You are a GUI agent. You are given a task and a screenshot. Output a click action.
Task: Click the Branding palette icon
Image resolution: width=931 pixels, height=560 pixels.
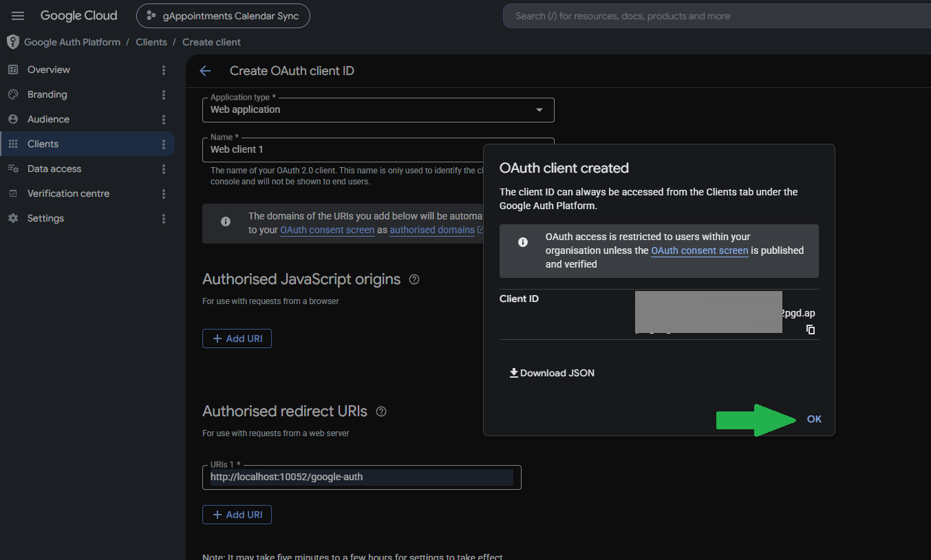click(12, 94)
